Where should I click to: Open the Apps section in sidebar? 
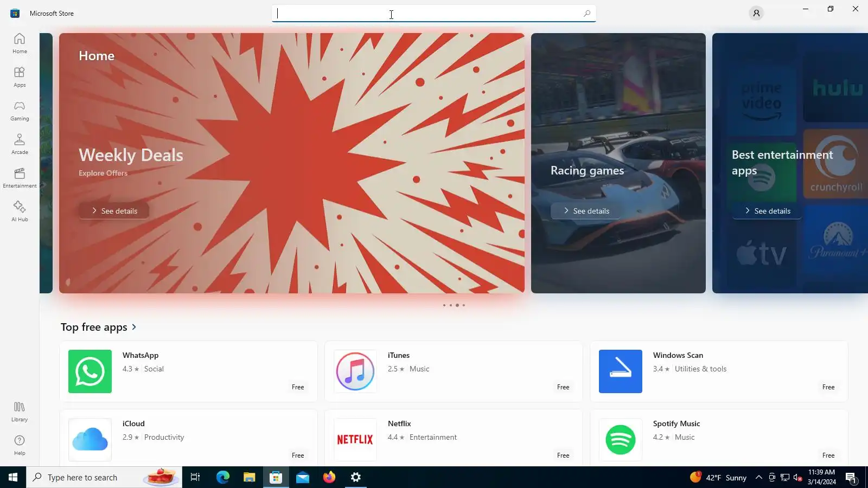pyautogui.click(x=20, y=77)
